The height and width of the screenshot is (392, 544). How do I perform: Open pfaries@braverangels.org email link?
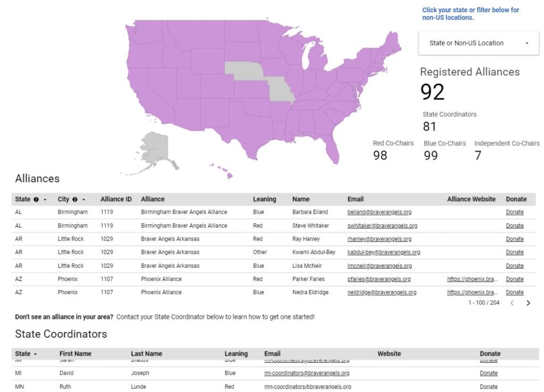point(379,279)
